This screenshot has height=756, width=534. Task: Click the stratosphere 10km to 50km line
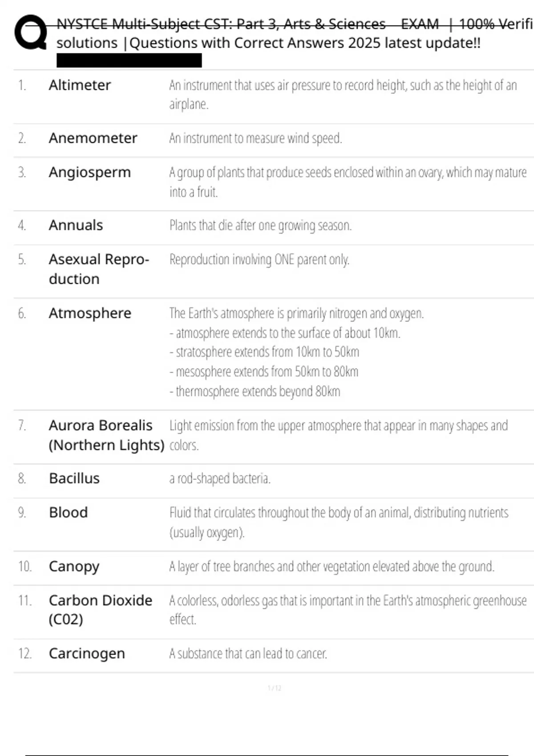[264, 352]
